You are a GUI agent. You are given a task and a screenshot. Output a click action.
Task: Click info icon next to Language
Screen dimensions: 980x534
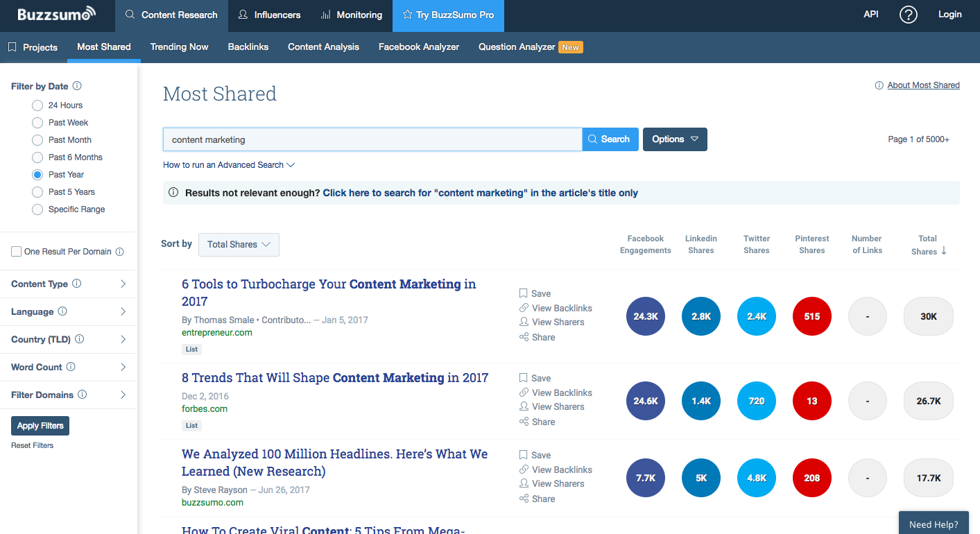coord(62,311)
